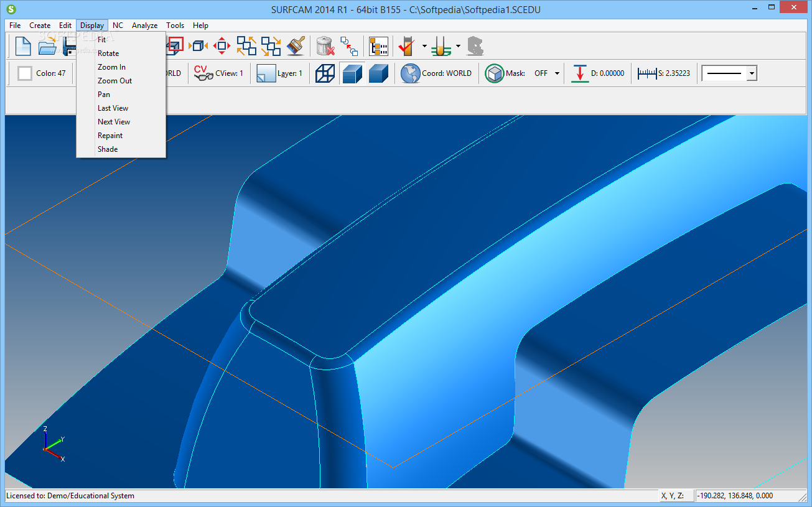Image resolution: width=812 pixels, height=507 pixels.
Task: Open the Edit menu
Action: tap(65, 26)
